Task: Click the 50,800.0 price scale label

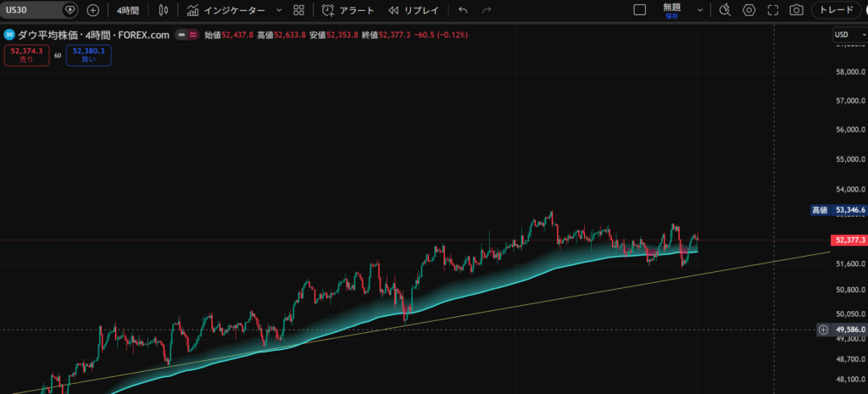Action: pos(850,290)
